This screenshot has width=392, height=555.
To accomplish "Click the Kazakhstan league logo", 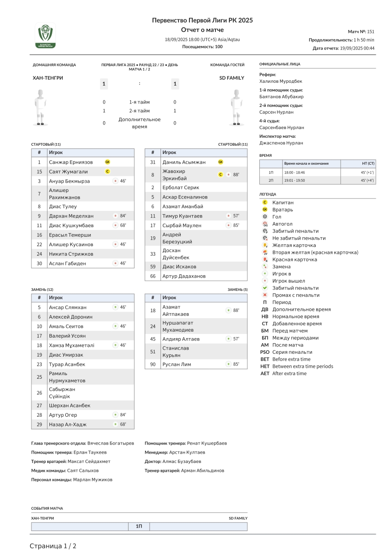I will (x=45, y=36).
